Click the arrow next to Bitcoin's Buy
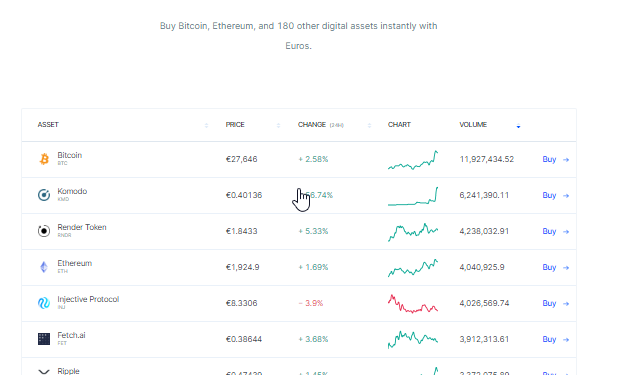618x375 pixels. (x=566, y=160)
